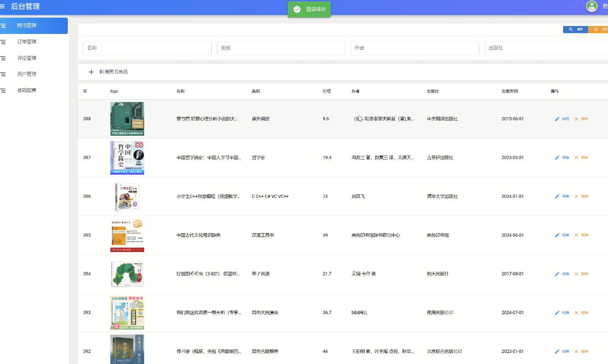Focus the 类别 search field
The width and height of the screenshot is (608, 364).
coord(281,48)
